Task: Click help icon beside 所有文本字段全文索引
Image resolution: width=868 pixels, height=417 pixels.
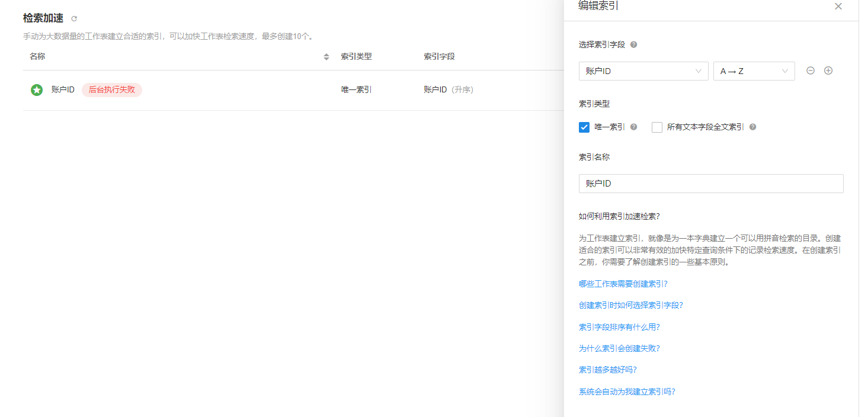Action: (x=752, y=127)
